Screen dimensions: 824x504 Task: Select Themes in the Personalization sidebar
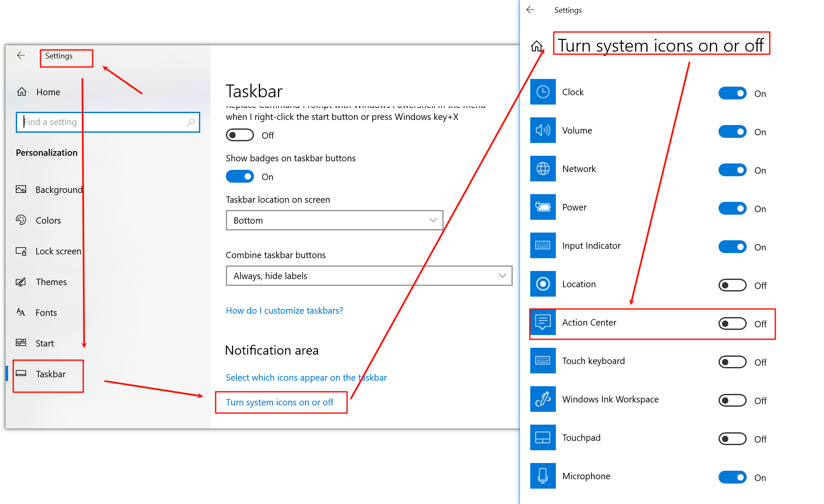pyautogui.click(x=51, y=282)
